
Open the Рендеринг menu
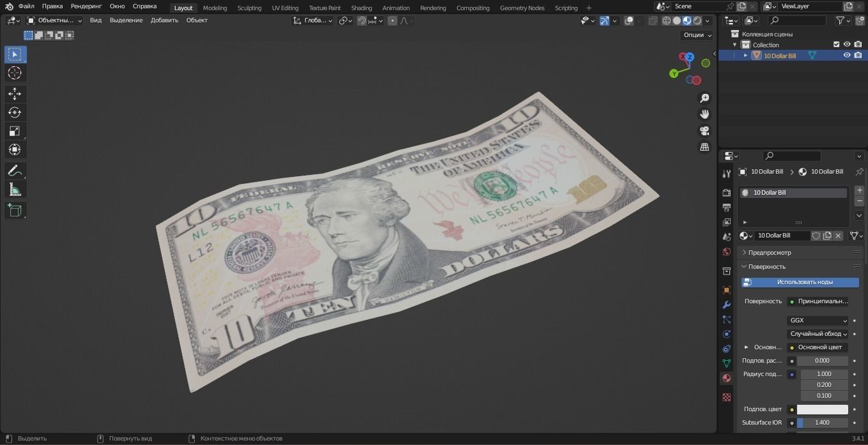(86, 6)
